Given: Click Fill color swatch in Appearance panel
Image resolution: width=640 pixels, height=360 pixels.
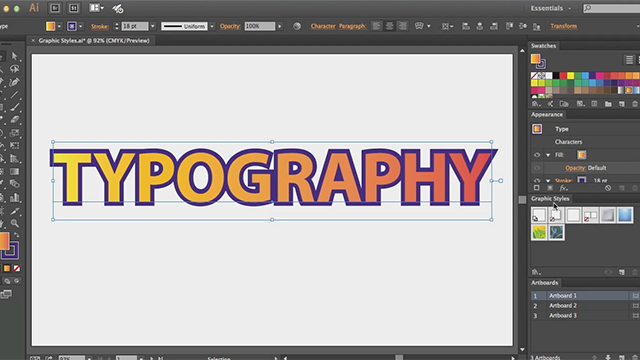Looking at the screenshot, I should [582, 155].
